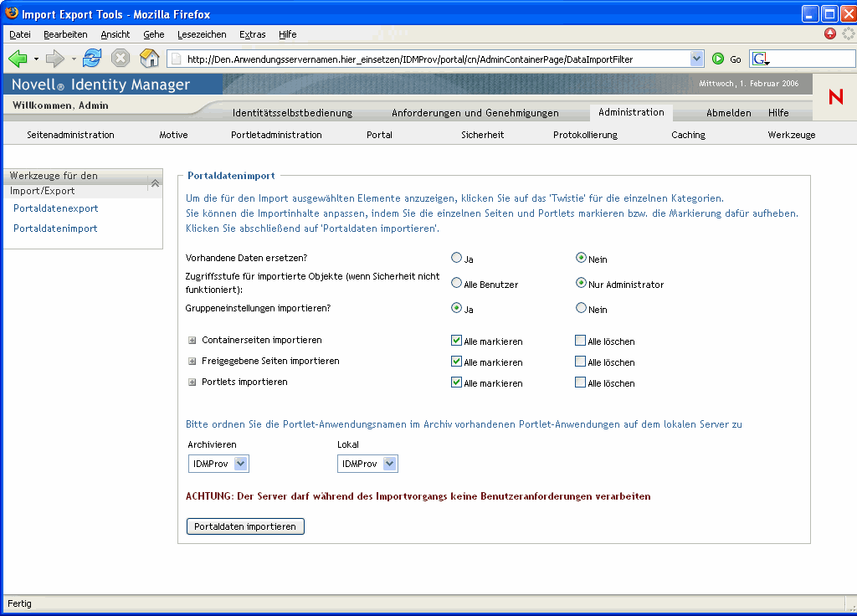Click the red update notification icon
Image resolution: width=857 pixels, height=616 pixels.
[830, 33]
